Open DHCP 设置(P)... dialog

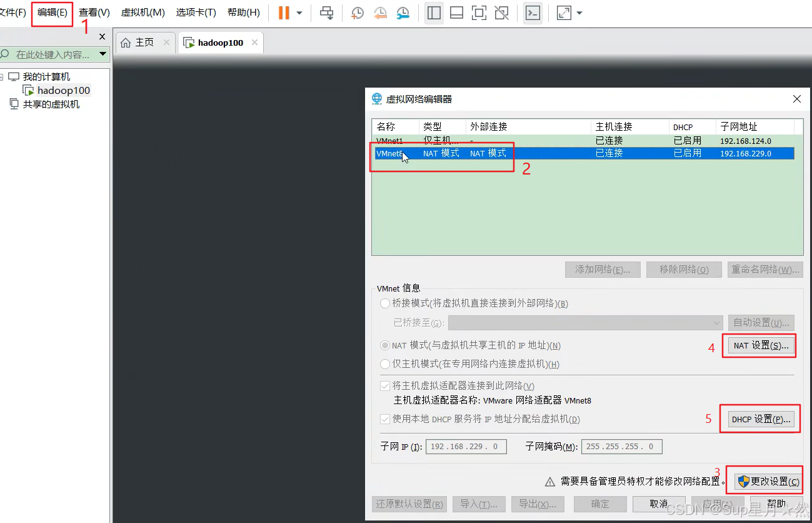761,419
